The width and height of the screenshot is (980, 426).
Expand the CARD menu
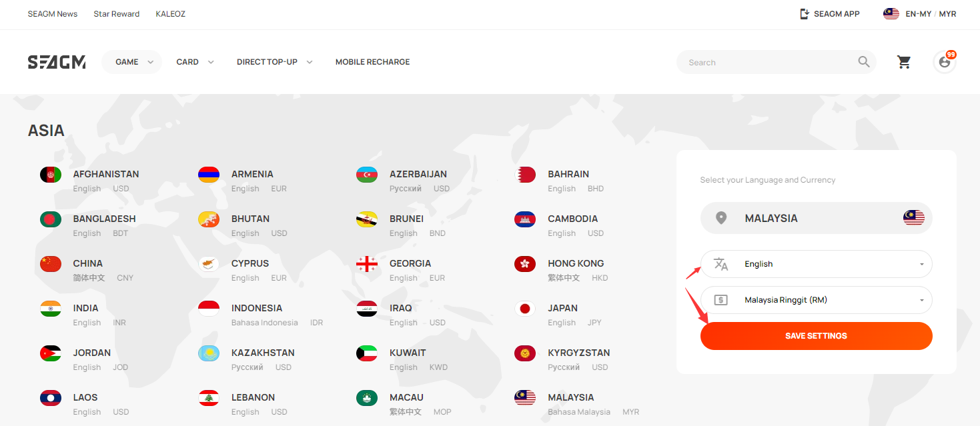(195, 62)
